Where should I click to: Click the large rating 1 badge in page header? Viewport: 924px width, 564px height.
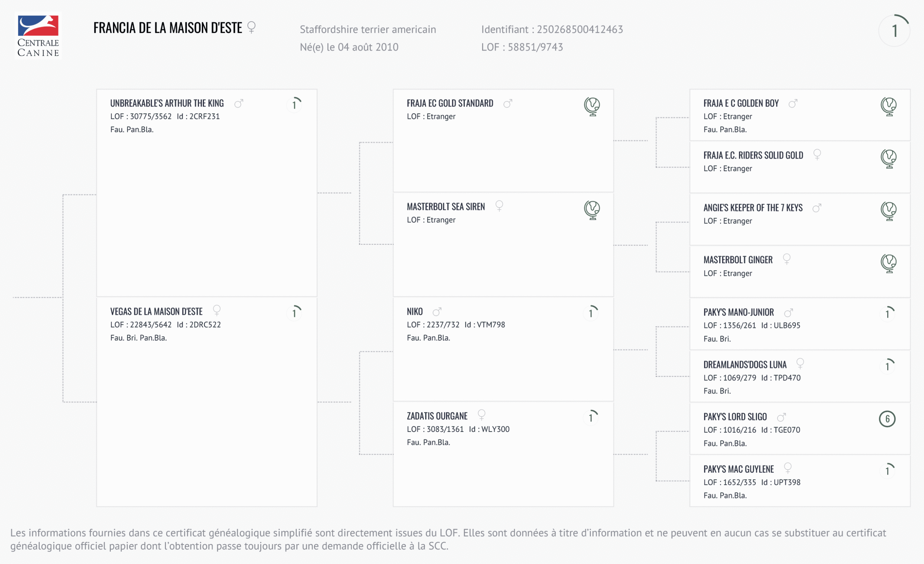click(x=894, y=31)
